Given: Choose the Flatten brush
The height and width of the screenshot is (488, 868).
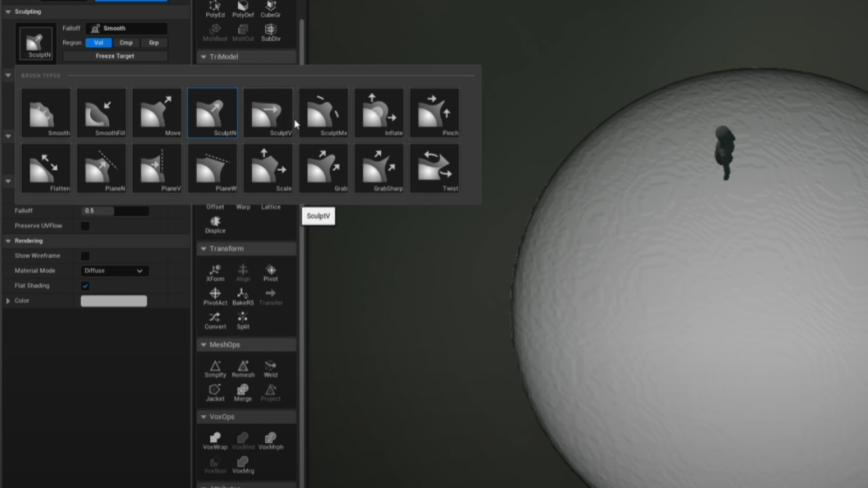Looking at the screenshot, I should [45, 168].
